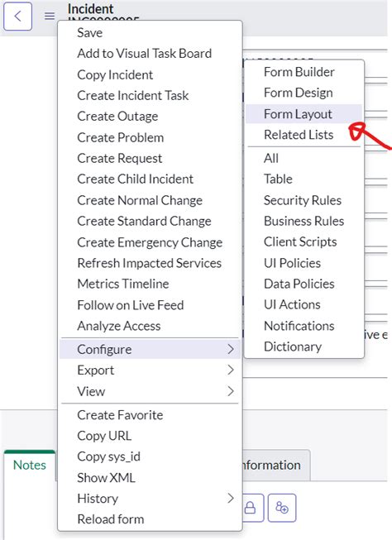The image size is (392, 540).
Task: Click the add-me user icon button
Action: point(282,508)
